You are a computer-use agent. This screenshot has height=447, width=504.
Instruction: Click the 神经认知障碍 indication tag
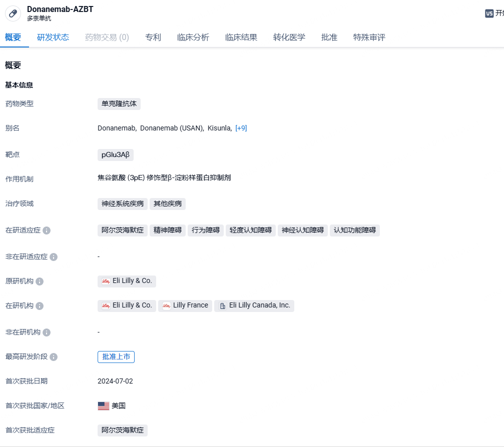(x=303, y=230)
